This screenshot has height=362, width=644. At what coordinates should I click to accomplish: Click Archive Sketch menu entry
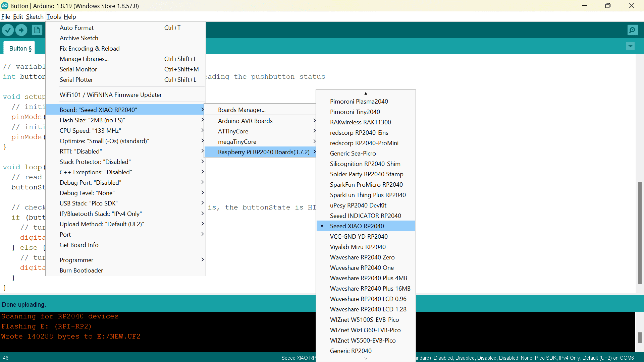[125, 38]
